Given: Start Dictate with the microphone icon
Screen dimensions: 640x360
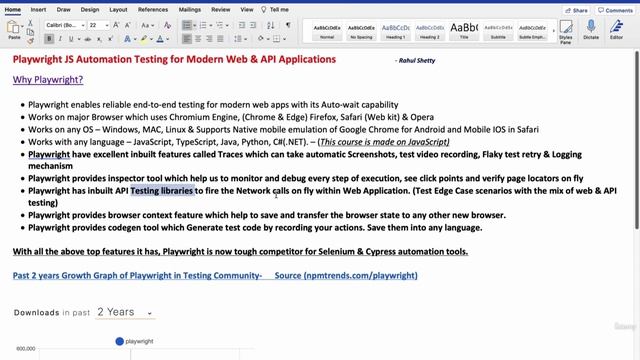Looking at the screenshot, I should (x=591, y=29).
